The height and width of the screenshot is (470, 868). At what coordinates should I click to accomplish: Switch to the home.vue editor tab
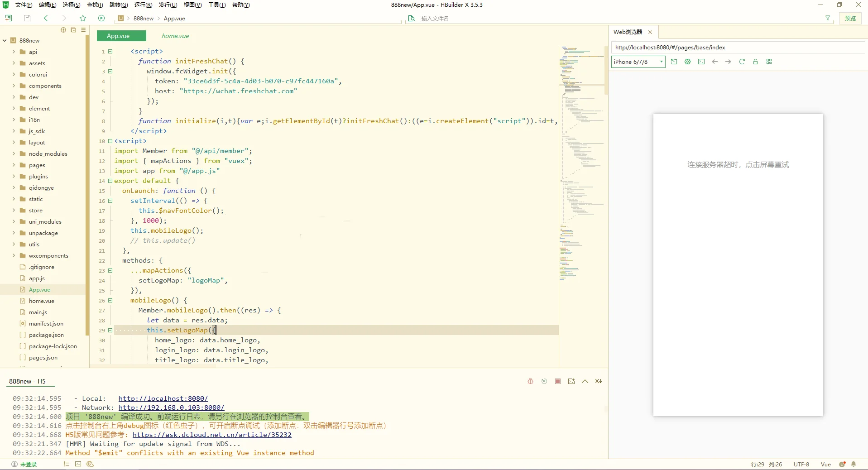pos(175,36)
